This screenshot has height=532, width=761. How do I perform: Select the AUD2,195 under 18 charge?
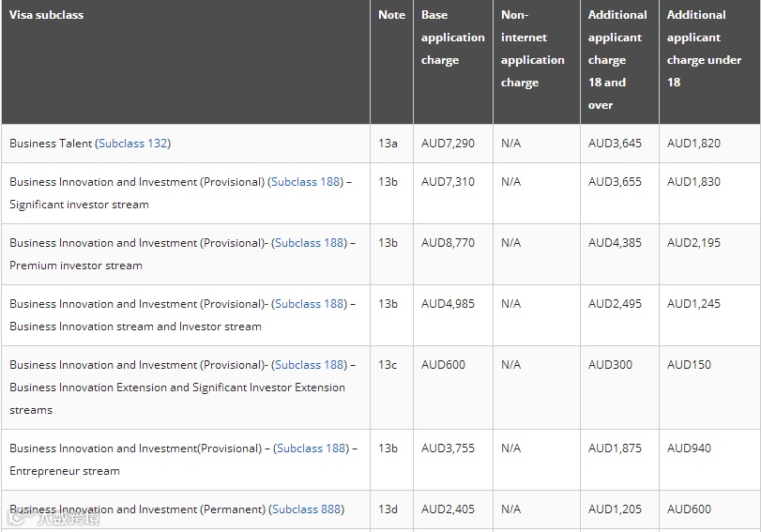coord(693,243)
